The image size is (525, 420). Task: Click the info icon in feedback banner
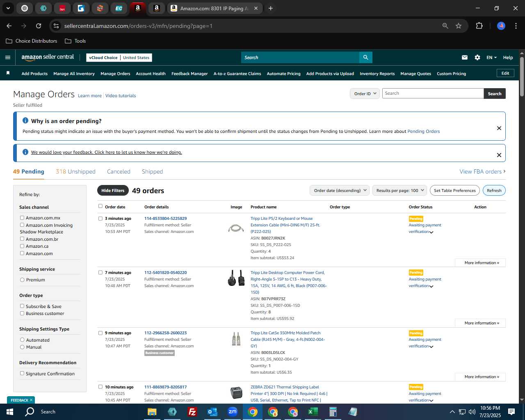25,152
